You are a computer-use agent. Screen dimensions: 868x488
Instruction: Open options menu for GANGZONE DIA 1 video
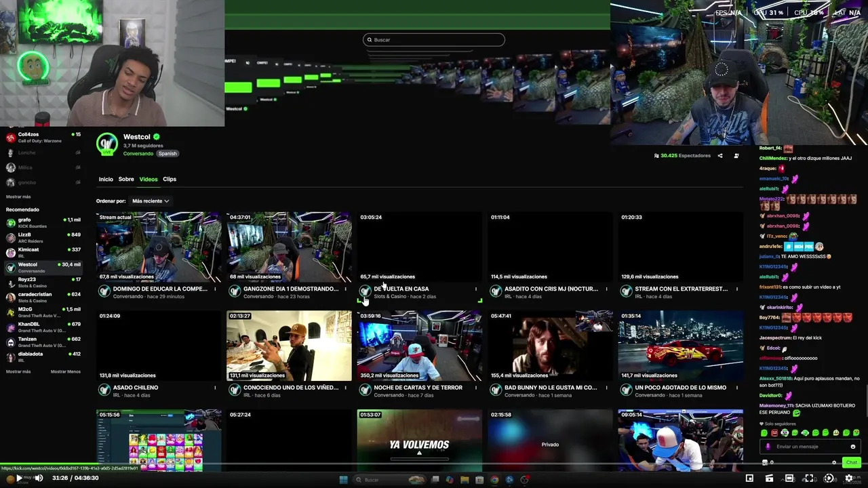tap(345, 289)
